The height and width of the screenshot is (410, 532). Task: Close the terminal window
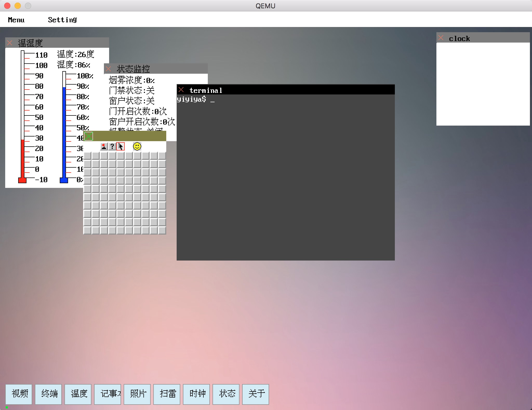(x=181, y=90)
